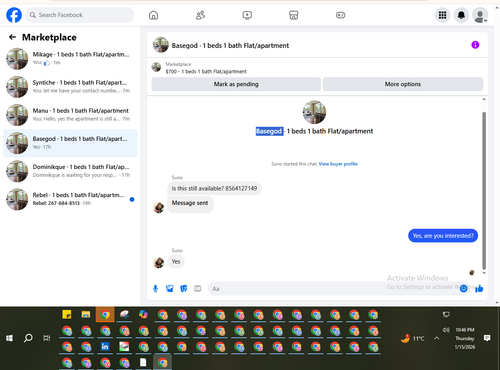This screenshot has height=370, width=500.
Task: Open the Manu conversation
Action: (x=70, y=115)
